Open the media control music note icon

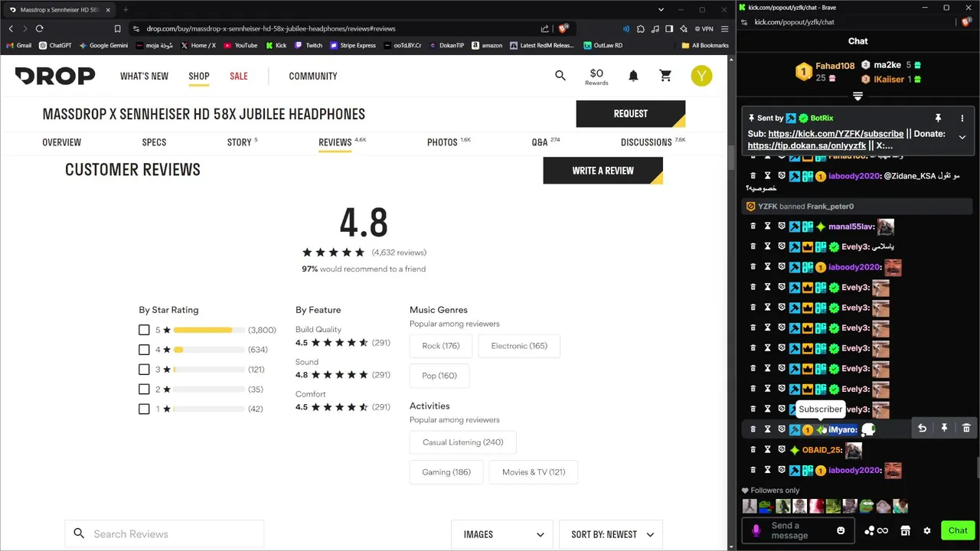pos(655,28)
